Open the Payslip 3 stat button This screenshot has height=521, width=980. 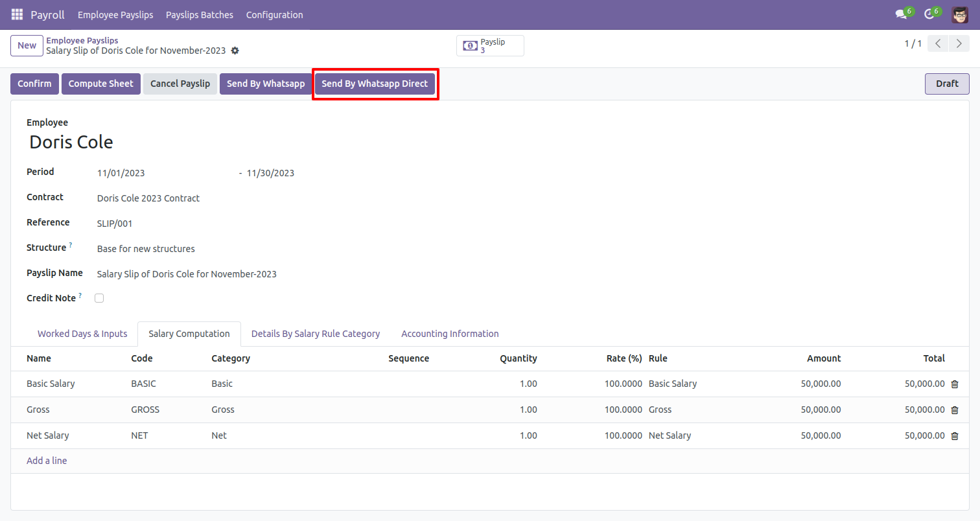490,45
